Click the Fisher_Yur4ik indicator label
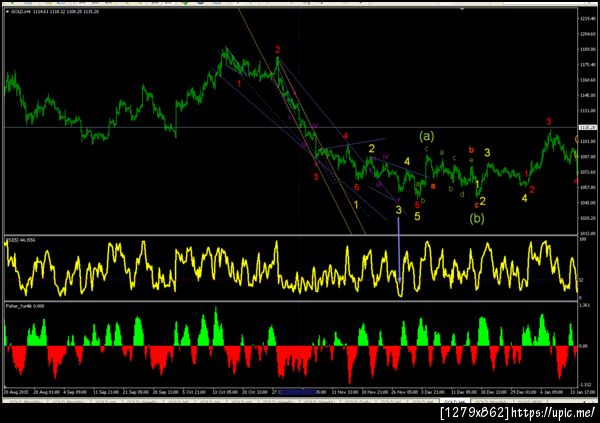This screenshot has height=423, width=600. 25,306
